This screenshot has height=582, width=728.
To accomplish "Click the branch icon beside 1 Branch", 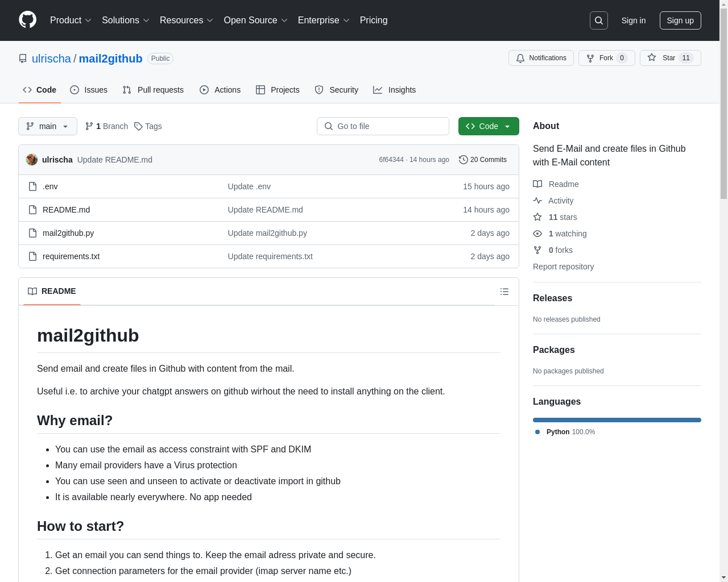I will pyautogui.click(x=89, y=126).
